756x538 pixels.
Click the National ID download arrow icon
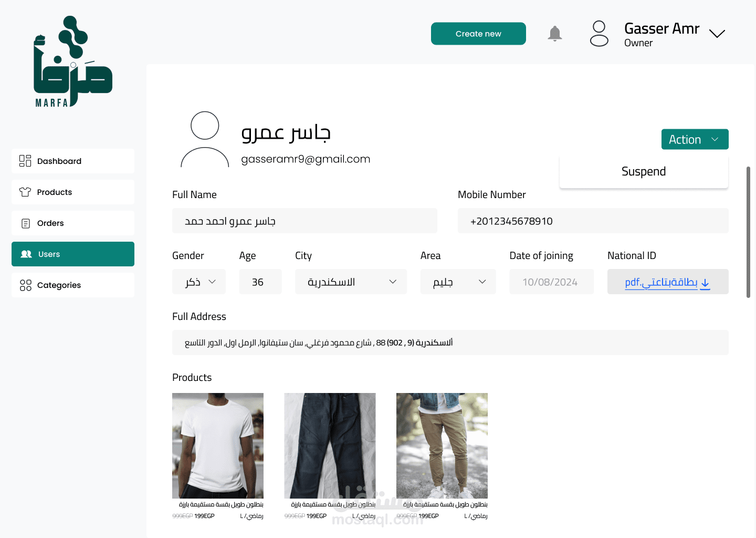click(705, 283)
